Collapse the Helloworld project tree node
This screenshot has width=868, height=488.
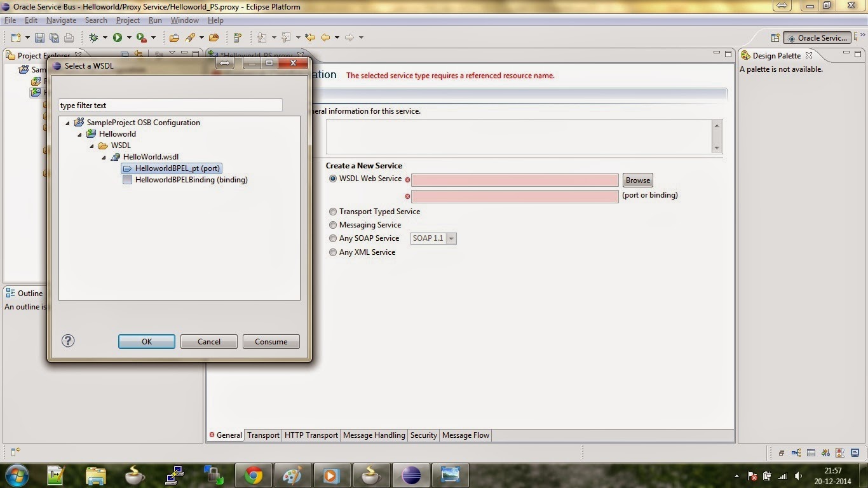pos(79,134)
